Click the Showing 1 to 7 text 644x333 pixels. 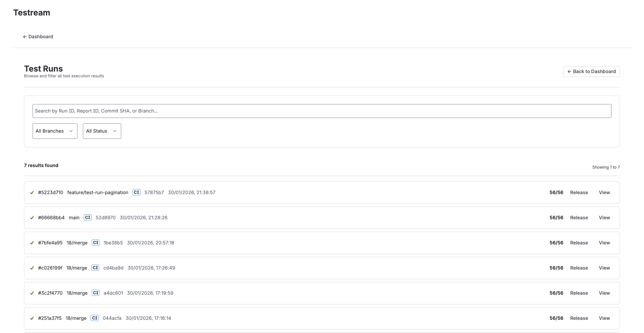click(606, 167)
